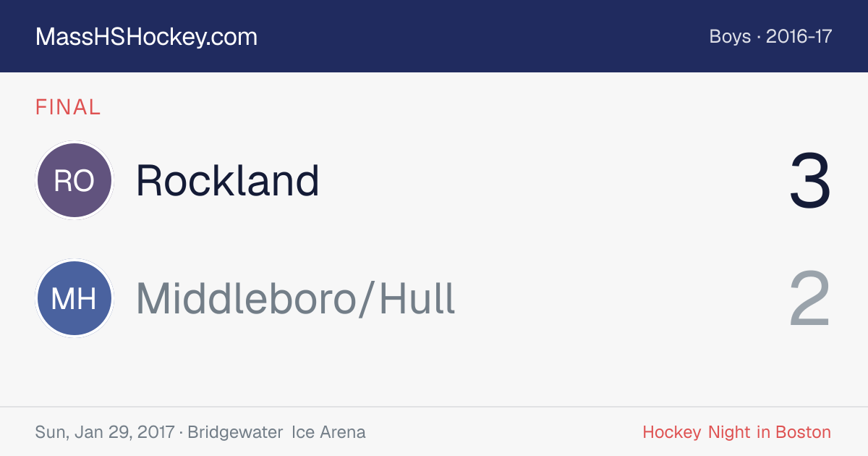The height and width of the screenshot is (456, 868).
Task: Click the losing team's score of 2
Action: (810, 300)
